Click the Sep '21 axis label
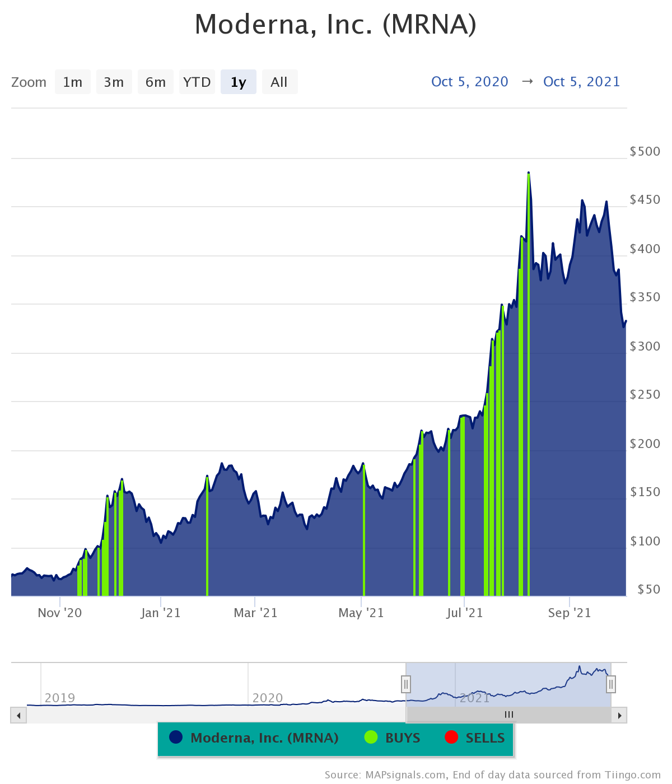Image resolution: width=672 pixels, height=784 pixels. pos(570,613)
